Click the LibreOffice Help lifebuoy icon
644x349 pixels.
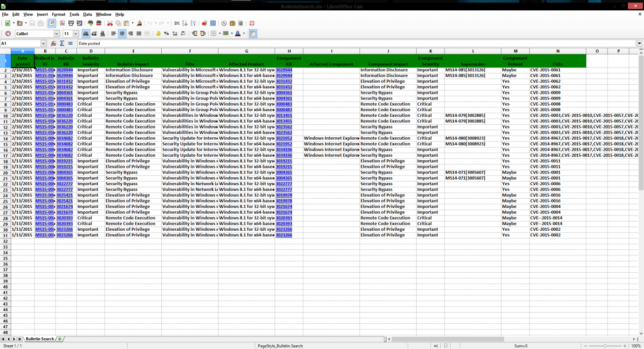point(252,23)
